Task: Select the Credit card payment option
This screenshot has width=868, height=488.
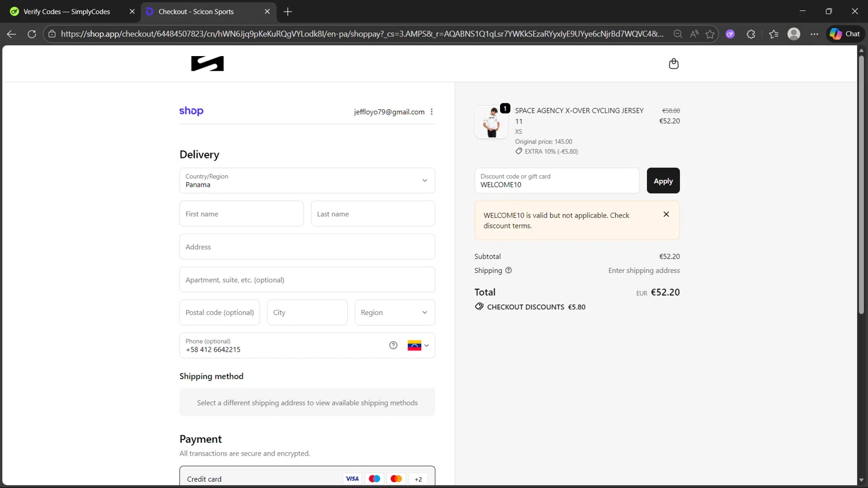Action: coord(307,478)
